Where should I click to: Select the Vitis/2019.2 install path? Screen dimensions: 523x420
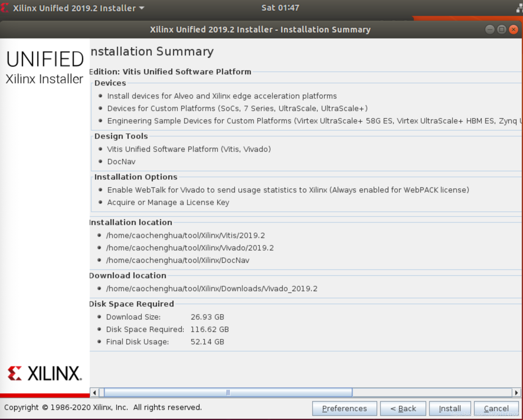(x=186, y=235)
